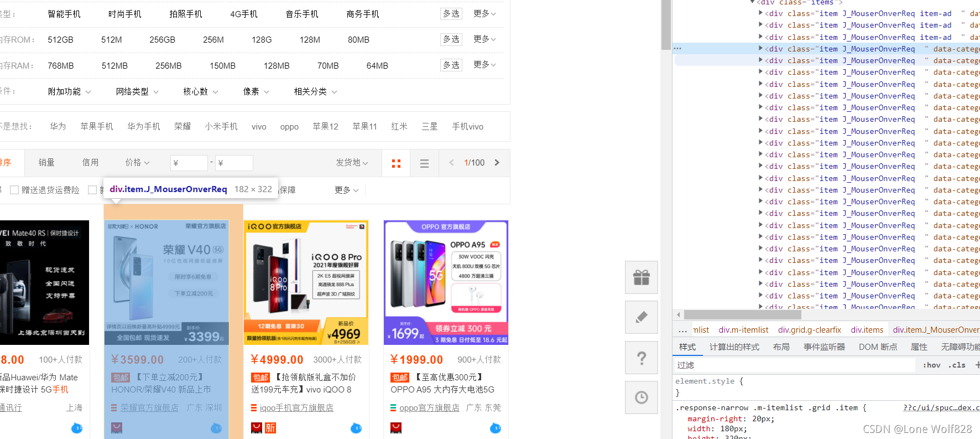This screenshot has width=980, height=439.
Task: Click shop icon beside oppo官方旗舰店
Action: pos(393,408)
